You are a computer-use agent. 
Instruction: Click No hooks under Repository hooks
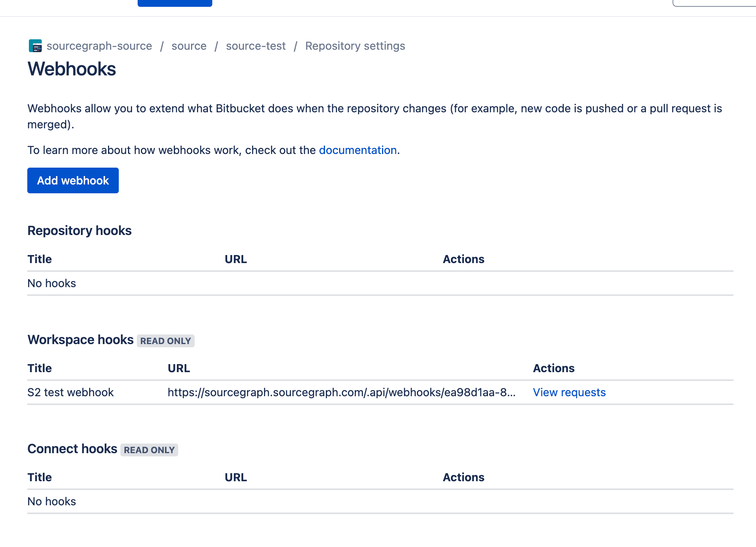tap(52, 283)
